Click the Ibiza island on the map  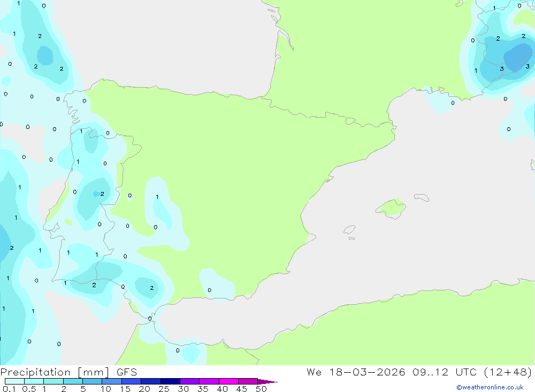[349, 230]
